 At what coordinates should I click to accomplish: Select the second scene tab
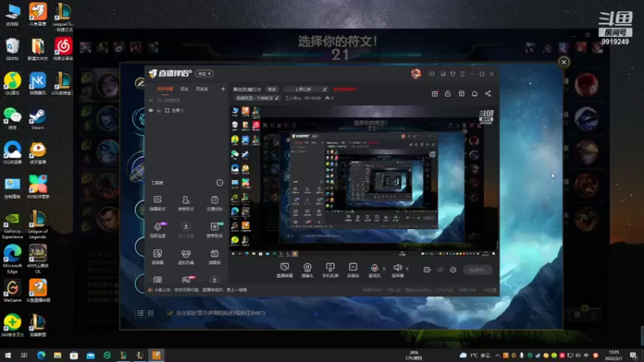pyautogui.click(x=184, y=89)
